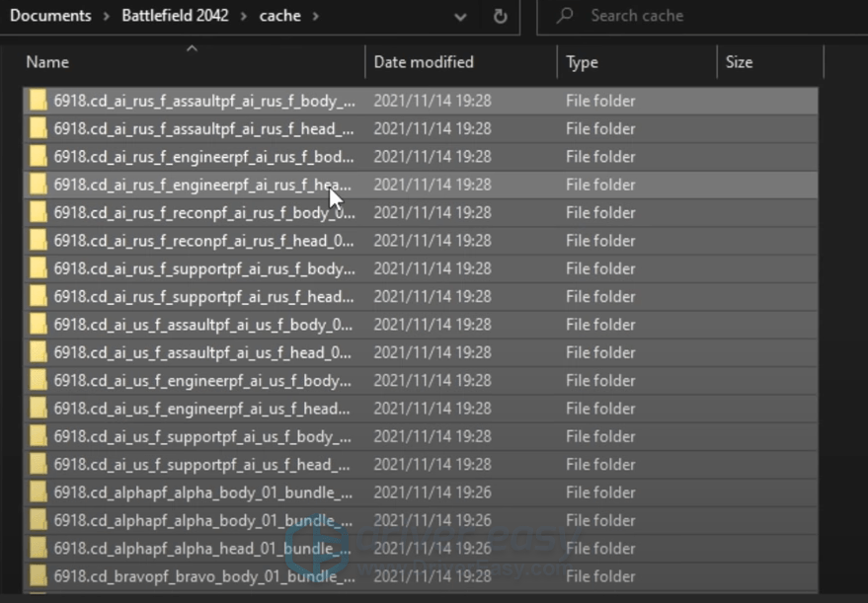
Task: Select folder icon of us_f_supportpf head row
Action: pos(39,464)
